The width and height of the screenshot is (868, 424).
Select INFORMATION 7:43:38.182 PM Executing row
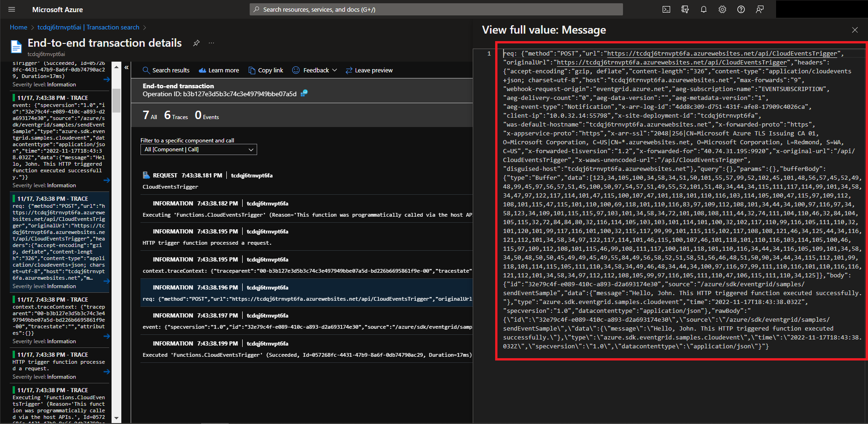[x=308, y=209]
